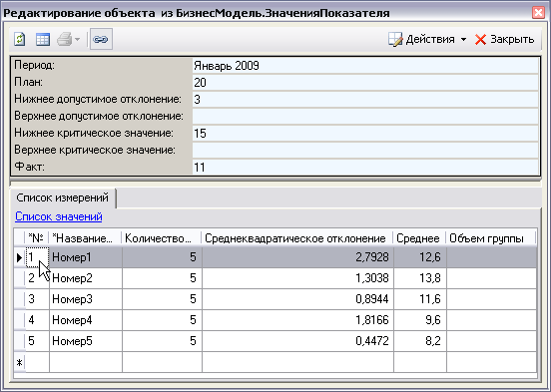Click the Нижнее критическое значение field
The width and height of the screenshot is (551, 392).
click(x=365, y=133)
